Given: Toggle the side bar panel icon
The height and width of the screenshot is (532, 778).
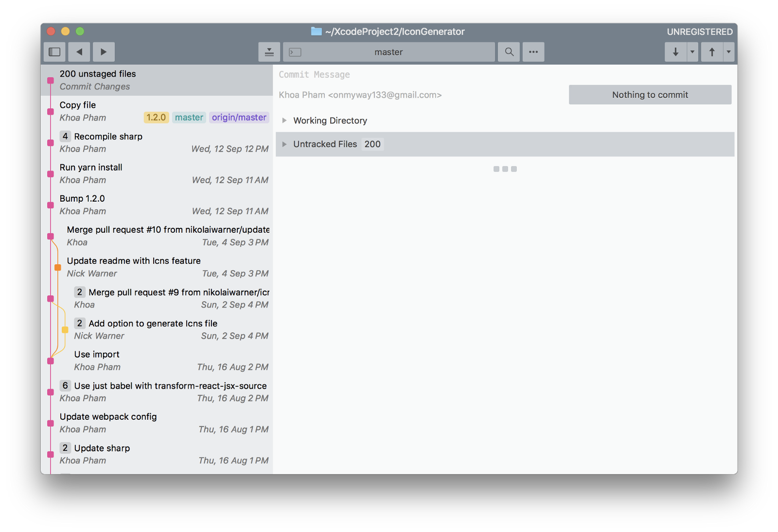Looking at the screenshot, I should pos(54,52).
